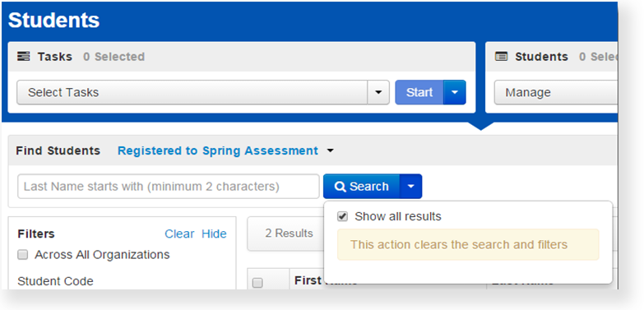Click the magnifier icon on Search button
This screenshot has height=310, width=644.
pos(341,187)
